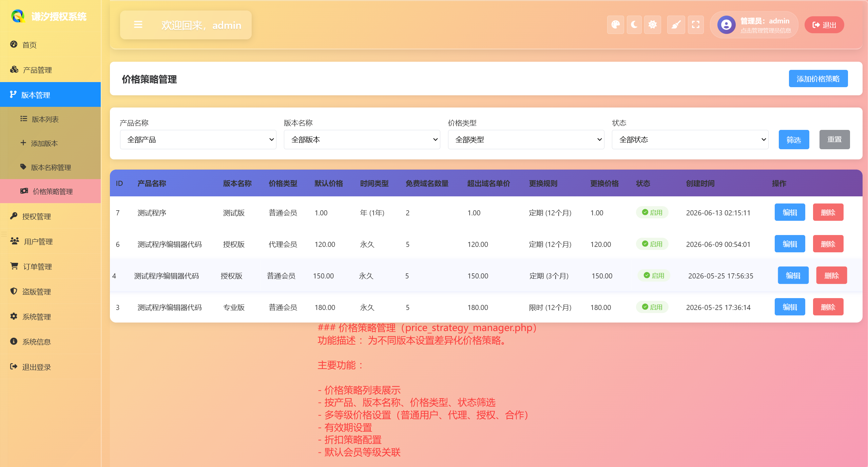Image resolution: width=868 pixels, height=467 pixels.
Task: Click 启用 status badge in ID 7 row
Action: (652, 212)
